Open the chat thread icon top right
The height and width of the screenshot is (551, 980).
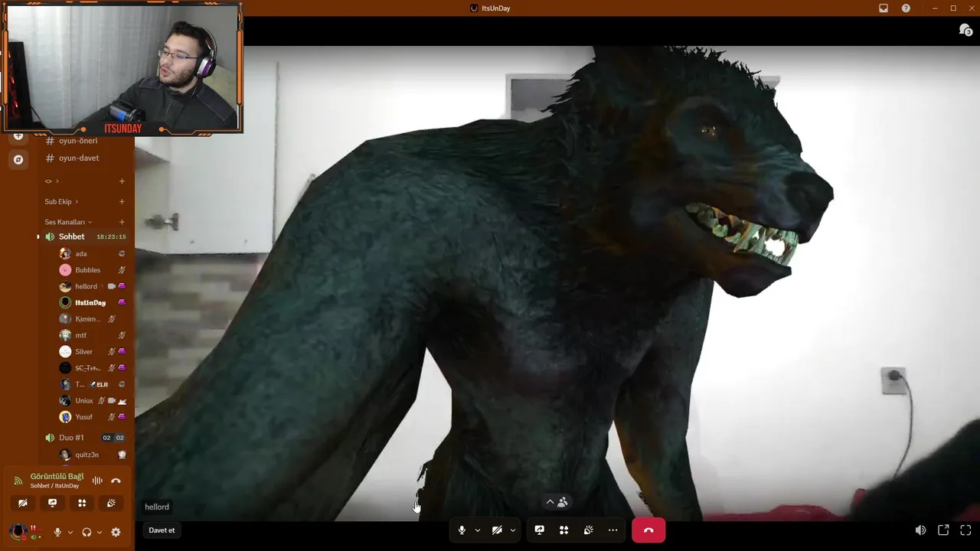(x=965, y=30)
